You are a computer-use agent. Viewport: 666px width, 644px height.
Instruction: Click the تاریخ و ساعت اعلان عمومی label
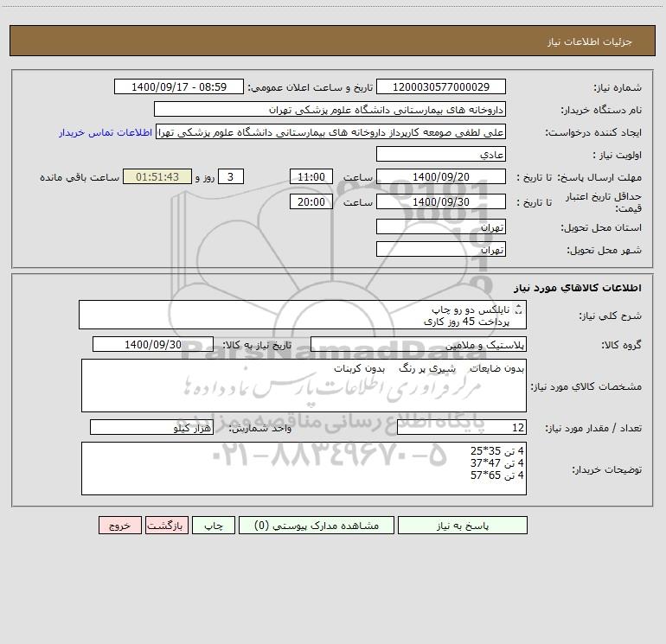point(310,87)
